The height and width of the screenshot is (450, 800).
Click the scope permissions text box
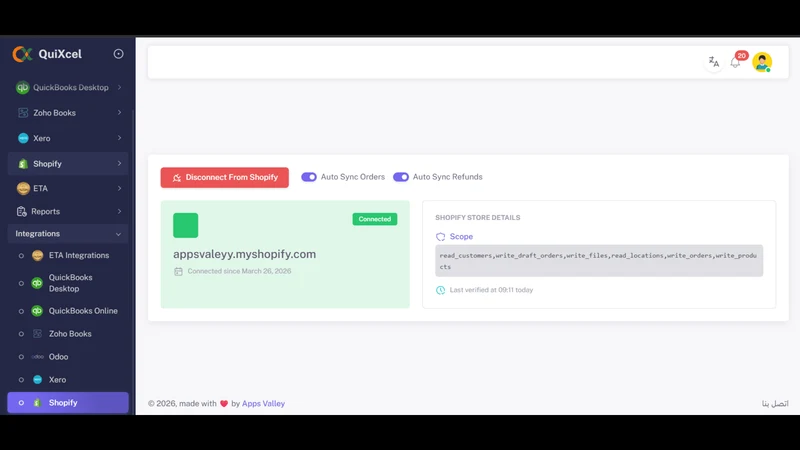coord(599,261)
